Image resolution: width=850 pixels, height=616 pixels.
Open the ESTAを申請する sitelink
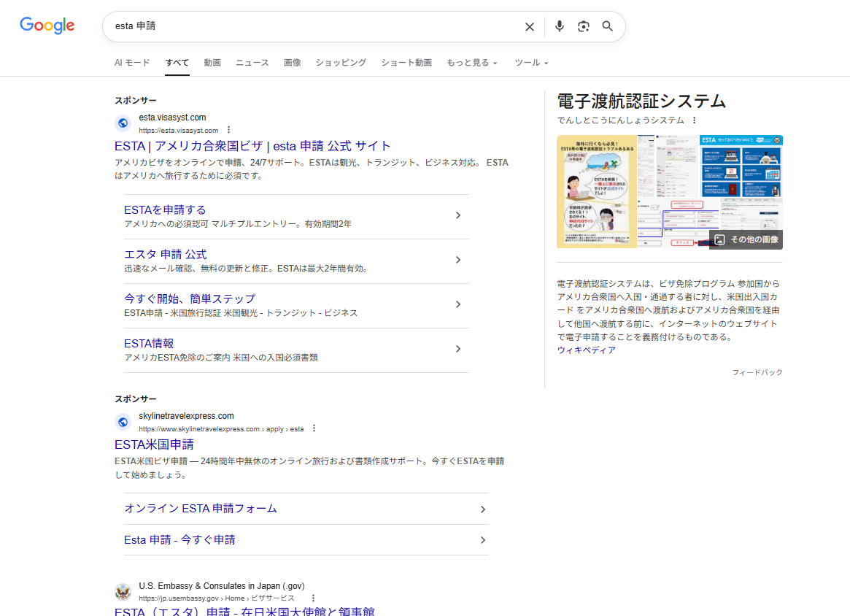pyautogui.click(x=165, y=210)
